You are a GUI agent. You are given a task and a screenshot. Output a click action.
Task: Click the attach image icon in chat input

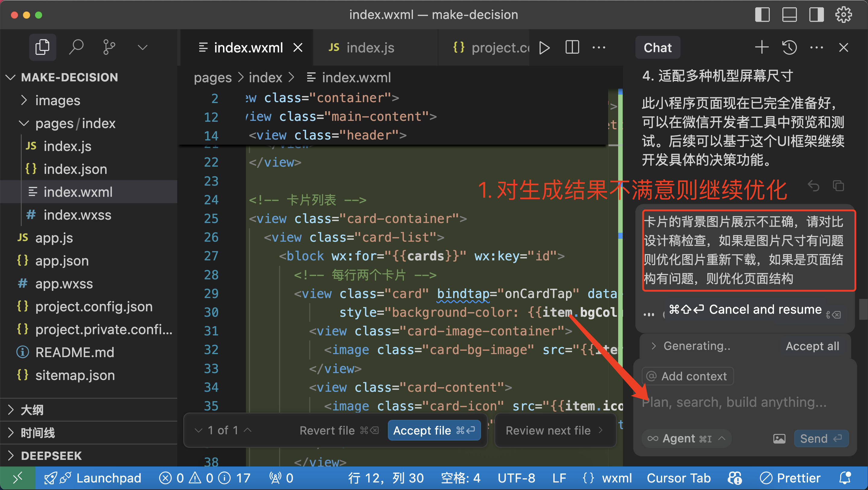779,438
